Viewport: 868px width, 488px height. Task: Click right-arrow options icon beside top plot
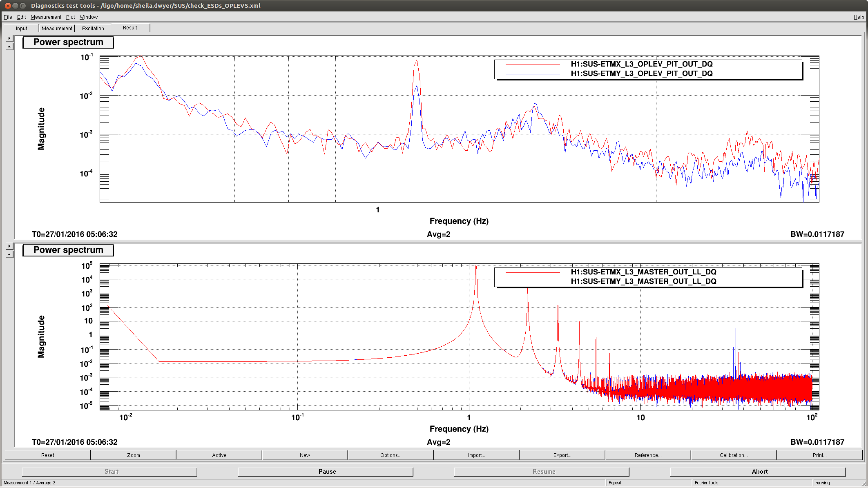[x=9, y=38]
